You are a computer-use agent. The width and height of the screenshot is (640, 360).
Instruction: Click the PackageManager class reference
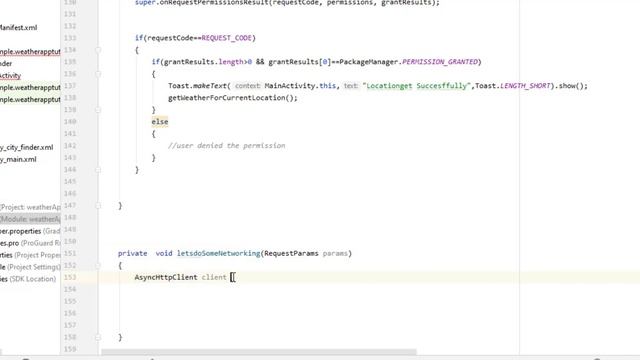[x=369, y=62]
